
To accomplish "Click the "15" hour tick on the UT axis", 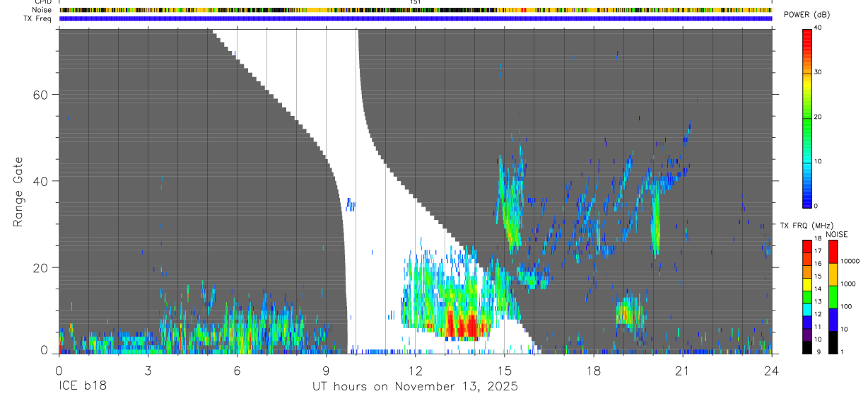I will [x=505, y=370].
